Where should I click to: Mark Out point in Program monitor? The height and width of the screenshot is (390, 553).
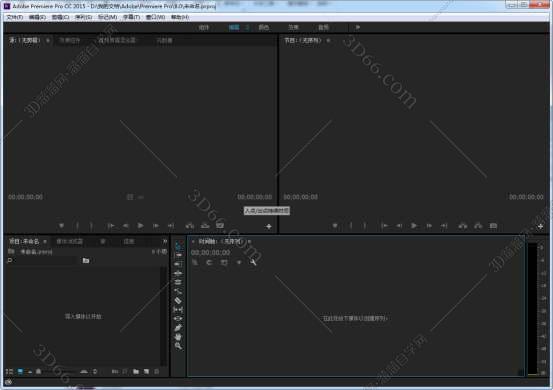[x=365, y=226]
